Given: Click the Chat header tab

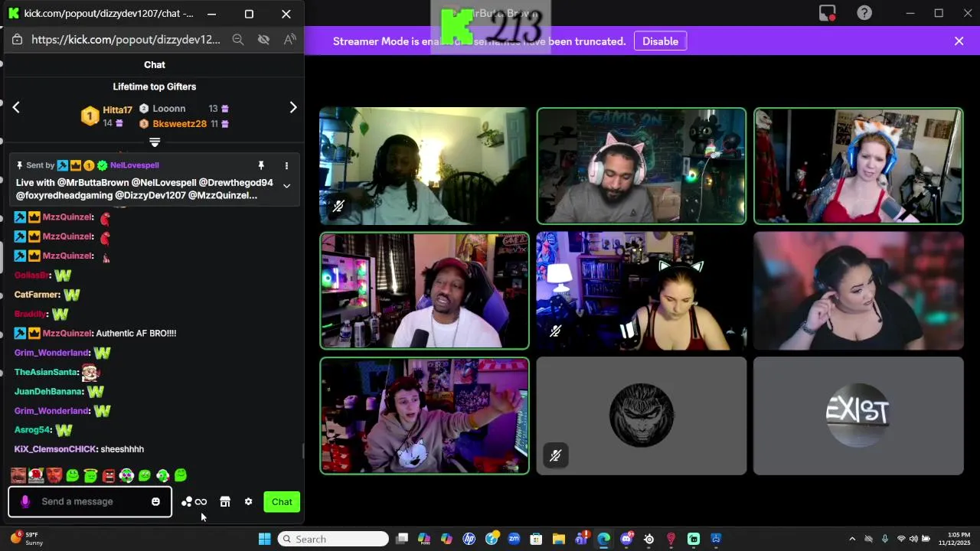Looking at the screenshot, I should (x=155, y=65).
